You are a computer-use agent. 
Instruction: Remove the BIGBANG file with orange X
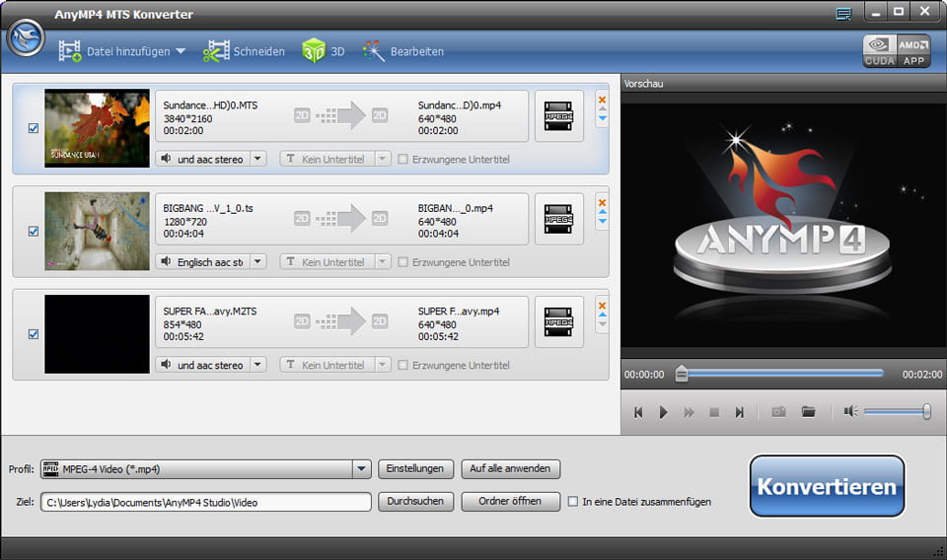point(602,202)
